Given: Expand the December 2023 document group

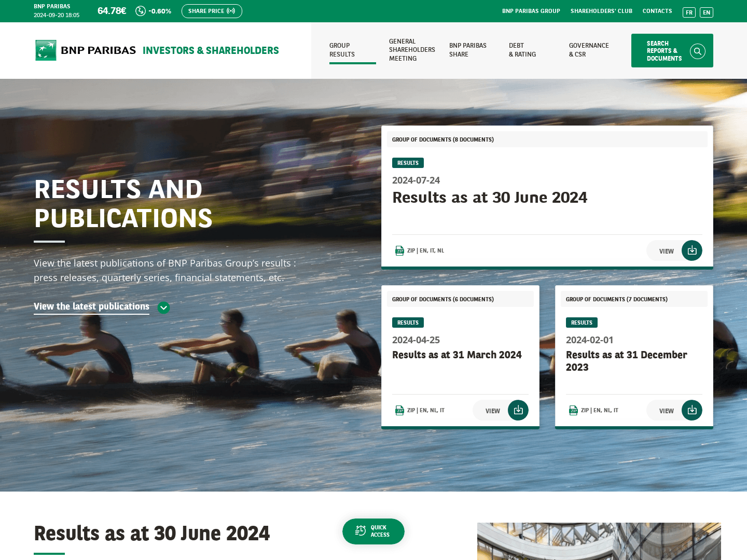Looking at the screenshot, I should 616,299.
